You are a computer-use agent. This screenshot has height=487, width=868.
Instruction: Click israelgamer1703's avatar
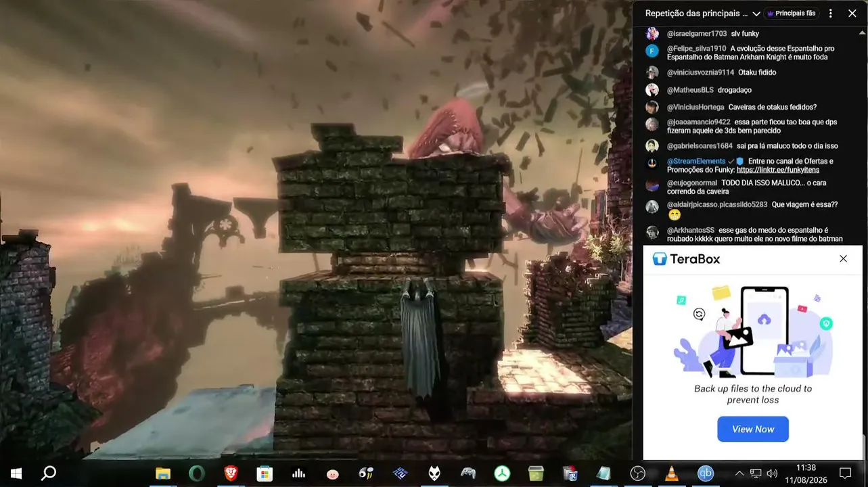pos(652,34)
